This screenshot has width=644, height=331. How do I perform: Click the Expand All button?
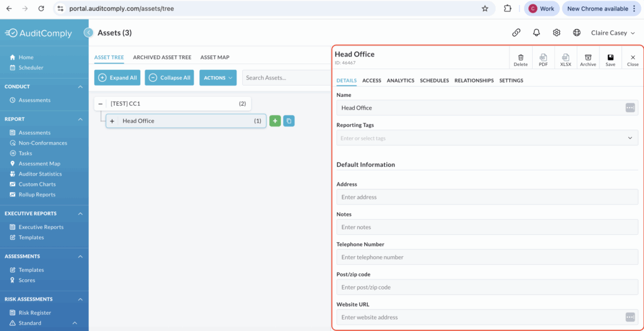(118, 78)
